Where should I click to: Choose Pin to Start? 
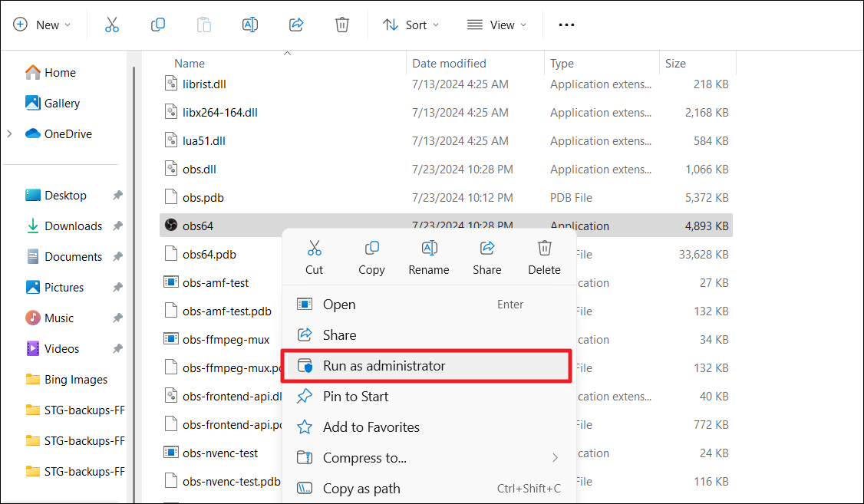(355, 397)
